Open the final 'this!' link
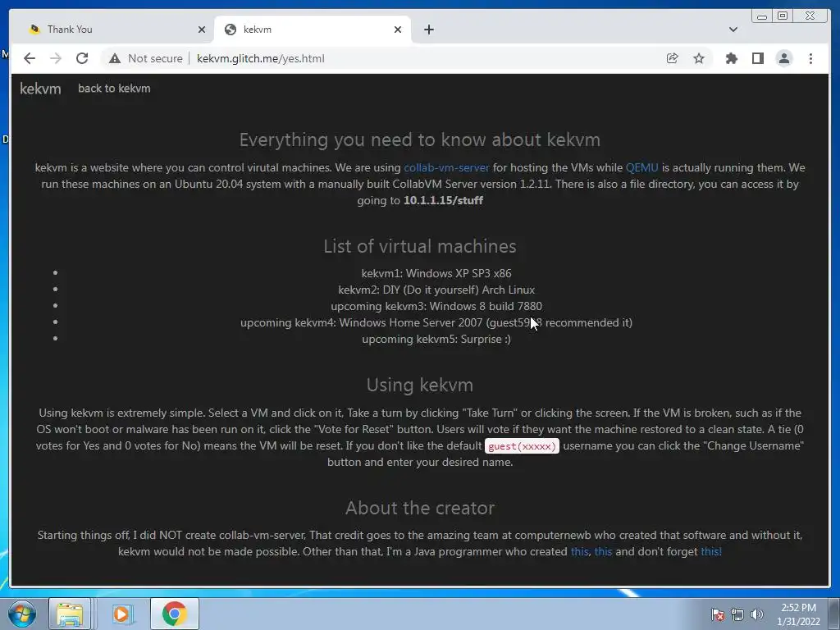 [711, 551]
